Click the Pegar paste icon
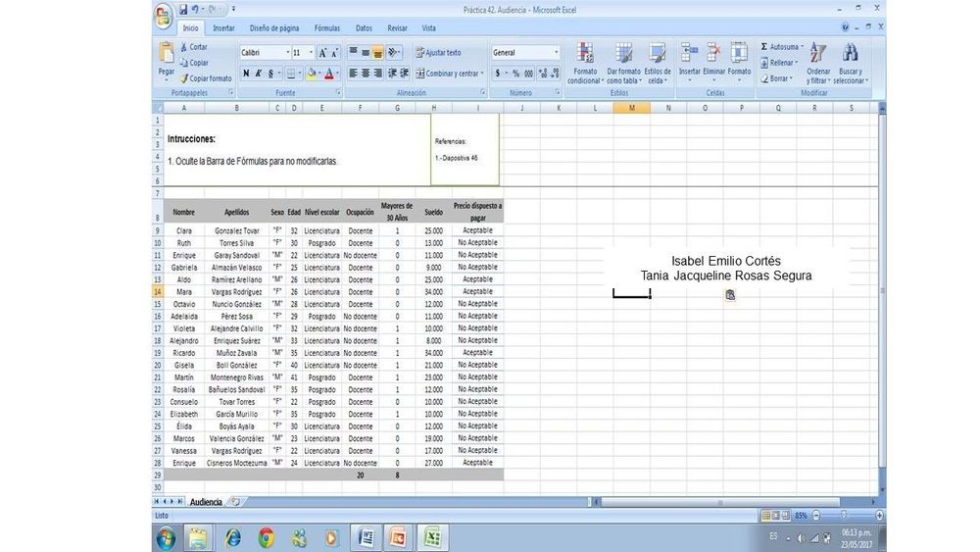Image resolution: width=980 pixels, height=552 pixels. pyautogui.click(x=166, y=58)
